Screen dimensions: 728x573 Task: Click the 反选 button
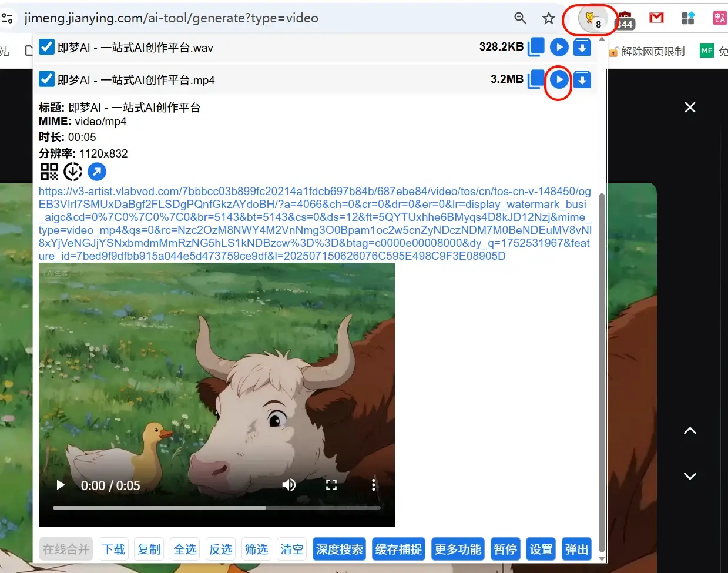click(x=220, y=549)
